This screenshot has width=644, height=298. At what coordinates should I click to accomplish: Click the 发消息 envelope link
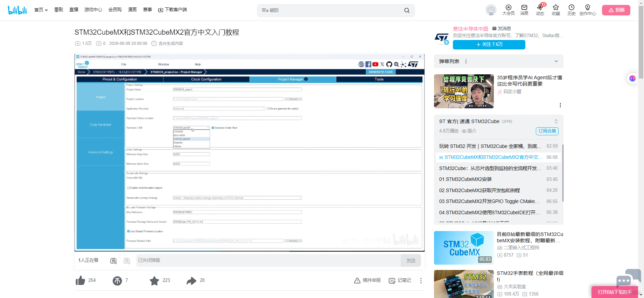[502, 28]
